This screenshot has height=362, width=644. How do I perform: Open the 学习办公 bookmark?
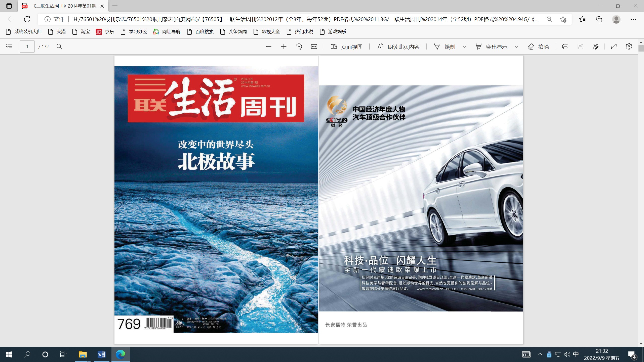(x=134, y=32)
